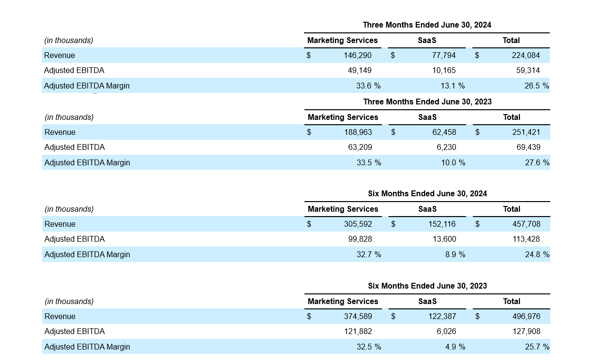Select the revenue value 146,290
Viewport: 590px width, 364px height.
[x=358, y=56]
